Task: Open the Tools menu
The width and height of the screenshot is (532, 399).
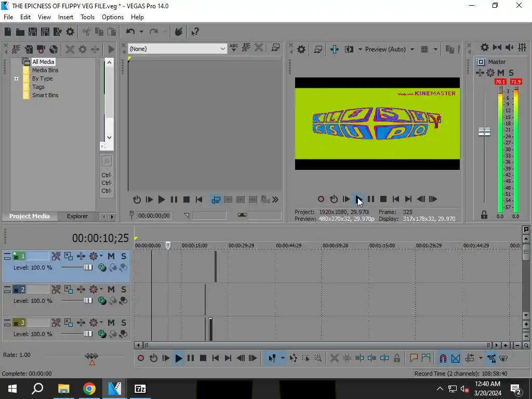Action: click(x=87, y=17)
